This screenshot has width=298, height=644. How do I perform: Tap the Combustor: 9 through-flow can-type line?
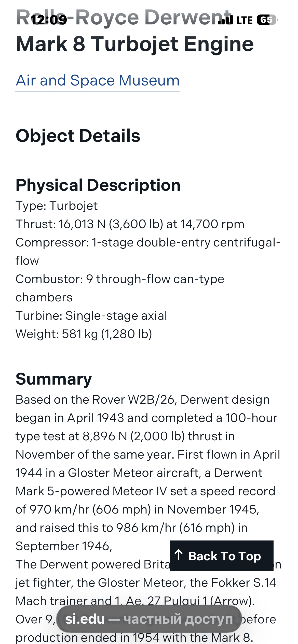click(120, 279)
